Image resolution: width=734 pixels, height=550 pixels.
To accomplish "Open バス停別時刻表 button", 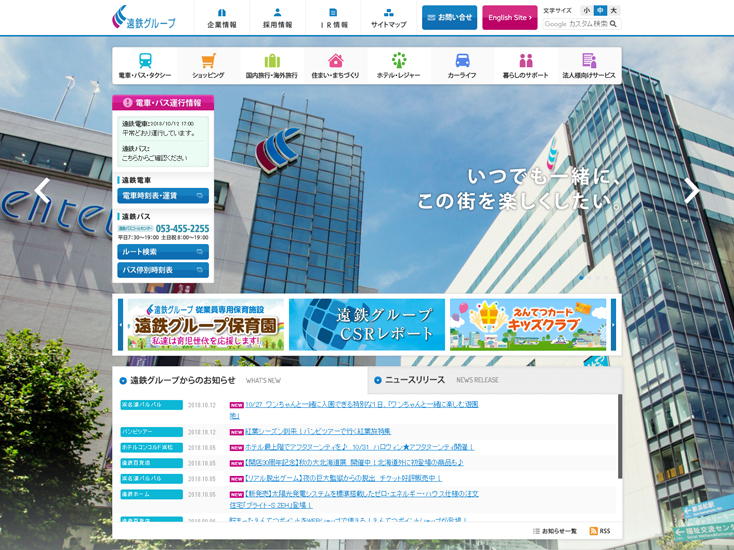I will click(x=163, y=270).
